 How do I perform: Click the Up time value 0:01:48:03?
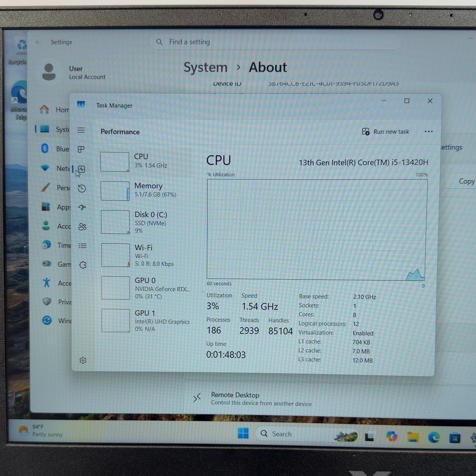[226, 355]
